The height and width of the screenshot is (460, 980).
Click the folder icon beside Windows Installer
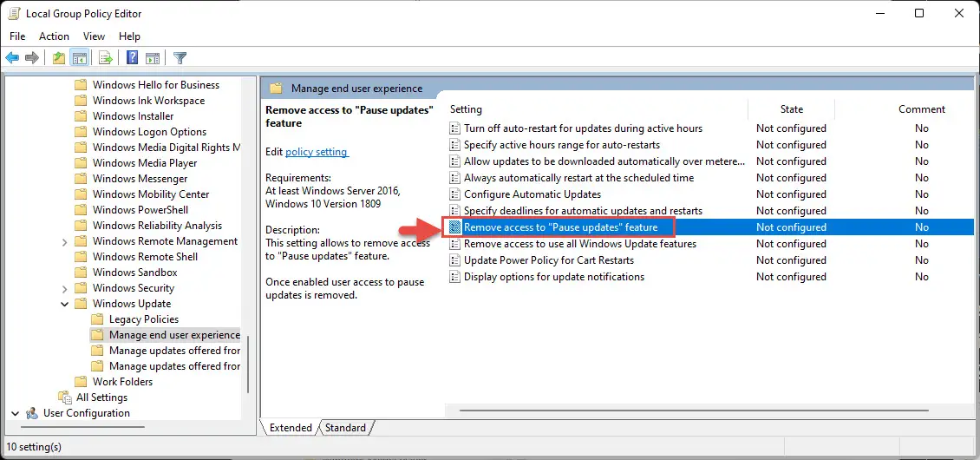[81, 115]
